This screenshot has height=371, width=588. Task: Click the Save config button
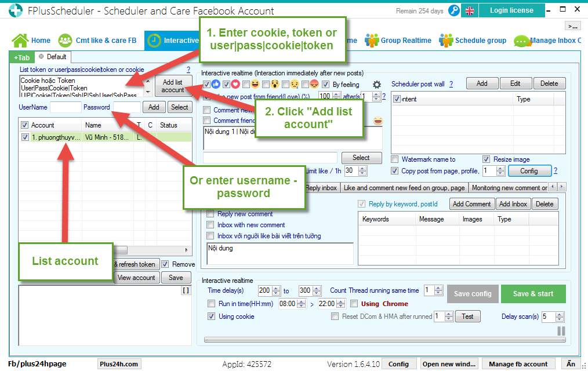tap(473, 294)
